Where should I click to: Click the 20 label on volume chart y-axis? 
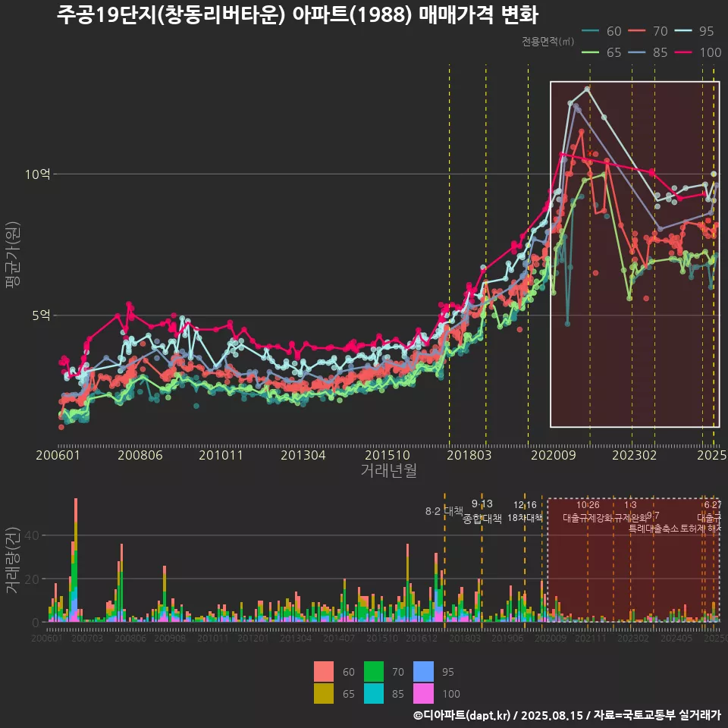[x=32, y=579]
